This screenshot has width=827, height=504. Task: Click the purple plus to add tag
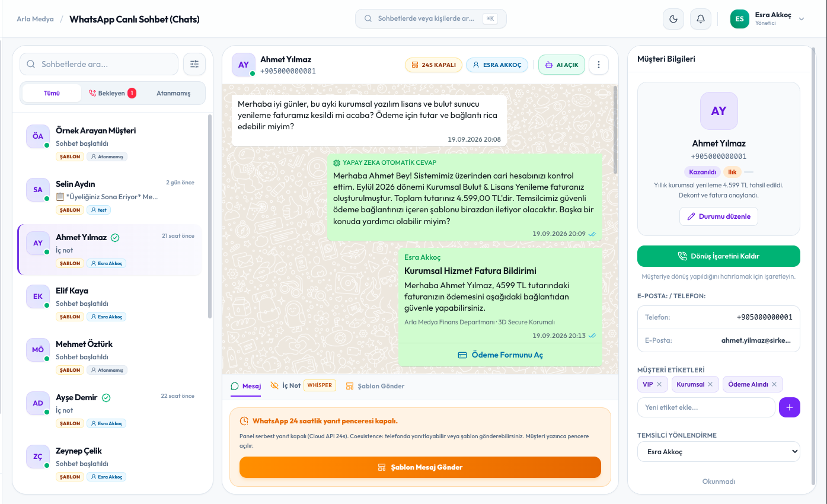tap(790, 407)
